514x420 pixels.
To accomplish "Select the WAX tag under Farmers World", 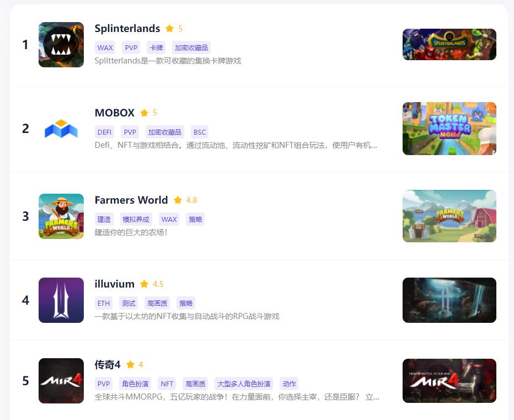I will click(169, 220).
